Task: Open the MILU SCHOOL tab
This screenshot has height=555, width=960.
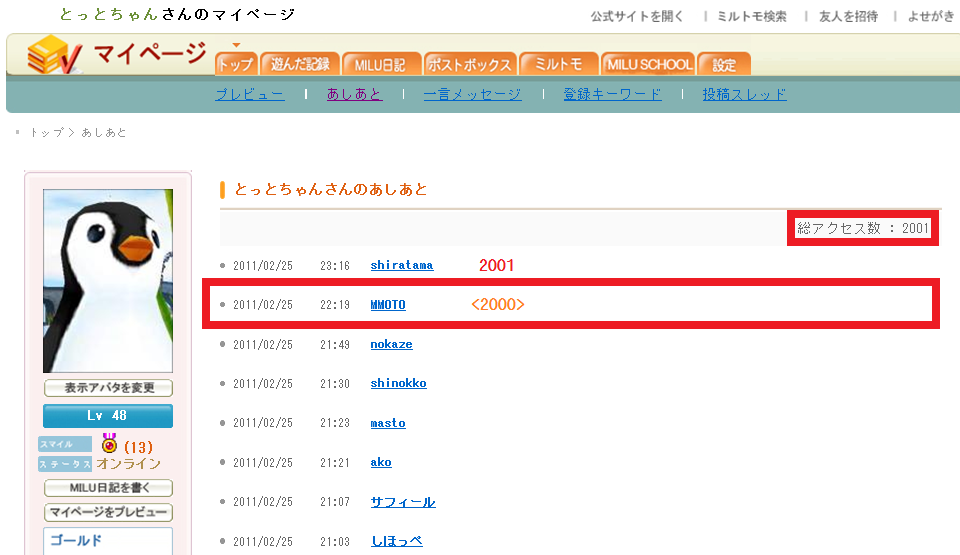Action: click(648, 64)
